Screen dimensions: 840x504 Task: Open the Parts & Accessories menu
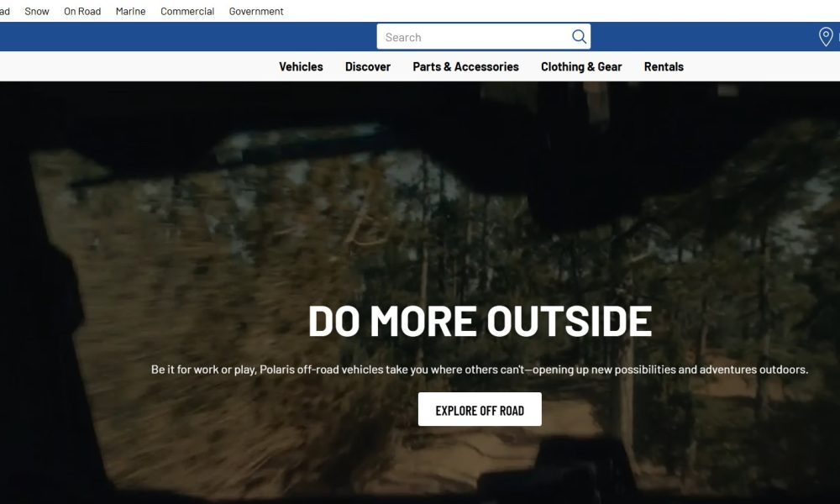click(465, 66)
